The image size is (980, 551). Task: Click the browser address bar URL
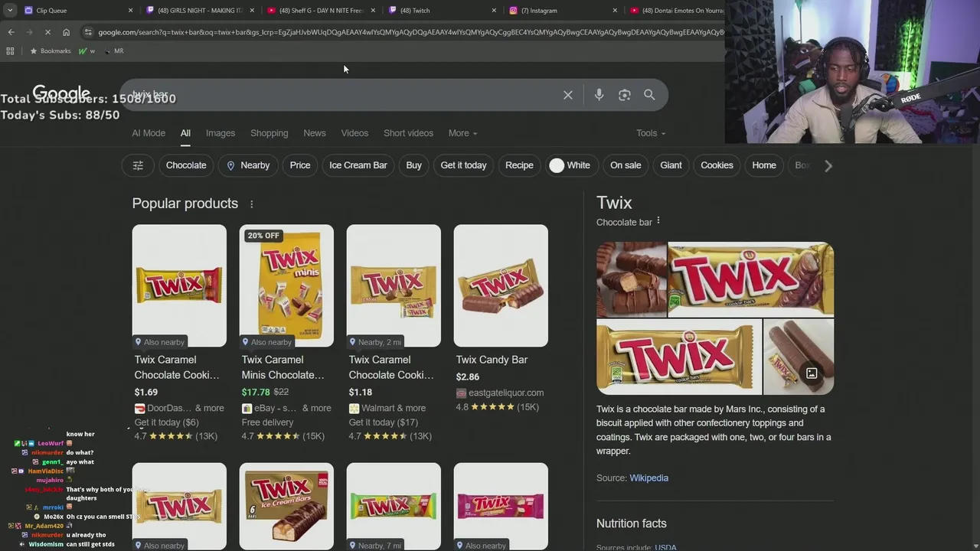click(410, 32)
